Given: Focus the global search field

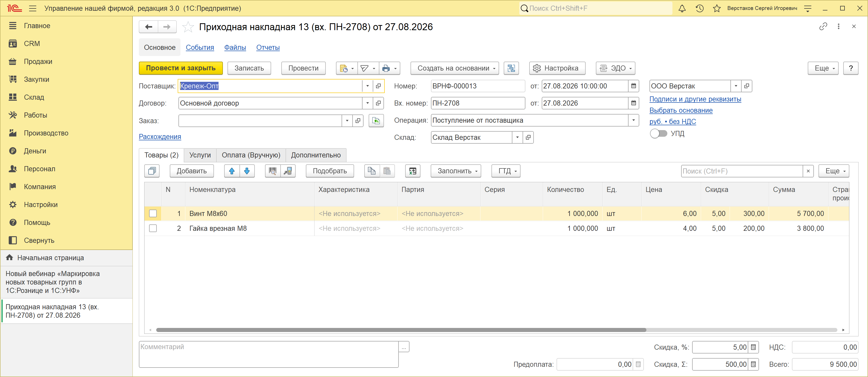Looking at the screenshot, I should [596, 8].
